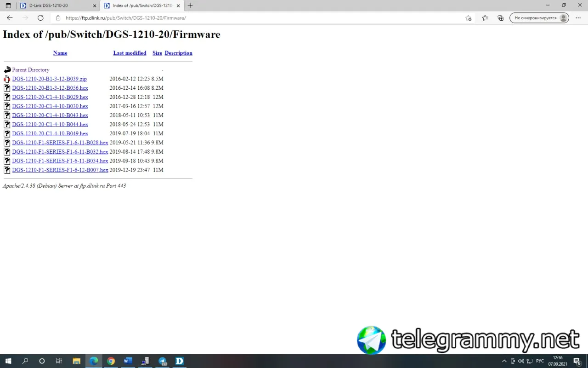Download DGS-1210-20-B1-3-12-B039.zip
Viewport: 588px width, 368px height.
tap(49, 79)
